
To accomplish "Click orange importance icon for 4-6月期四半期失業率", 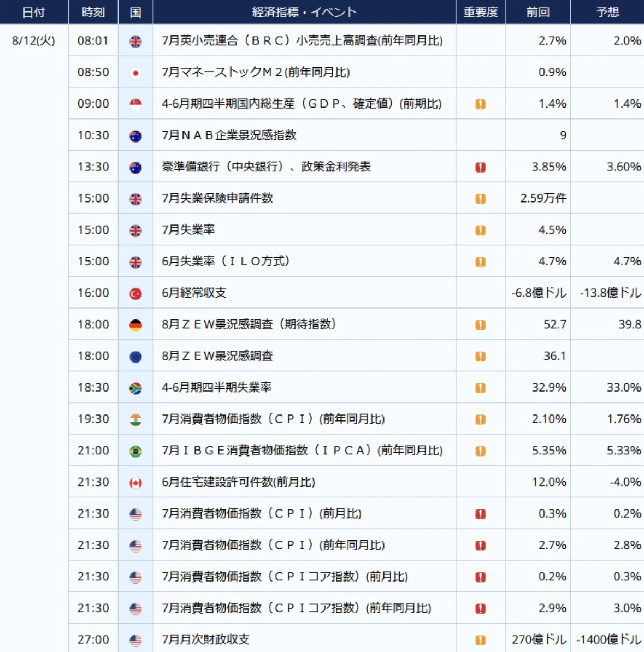I will click(x=481, y=388).
